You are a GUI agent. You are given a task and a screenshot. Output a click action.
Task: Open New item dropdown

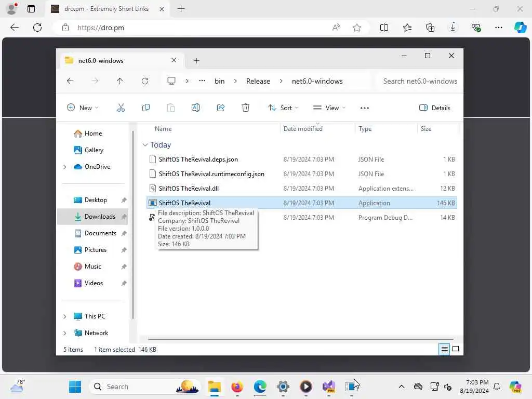click(83, 108)
